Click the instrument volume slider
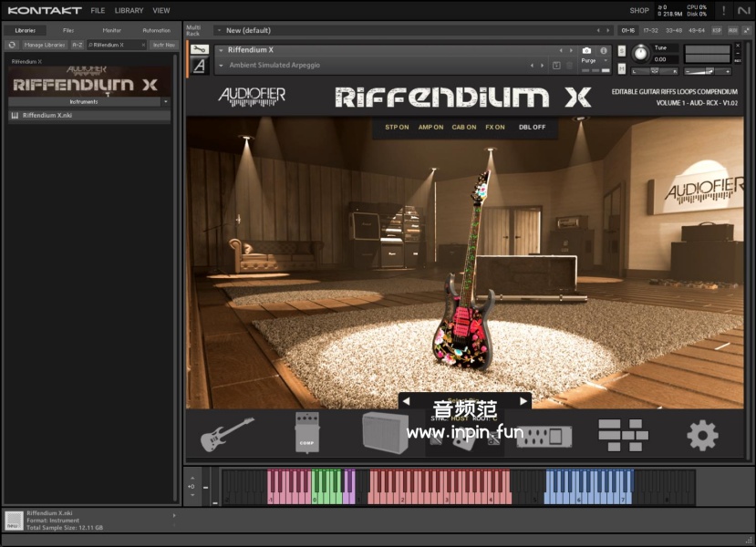Viewport: 756px width, 547px height. coord(708,71)
